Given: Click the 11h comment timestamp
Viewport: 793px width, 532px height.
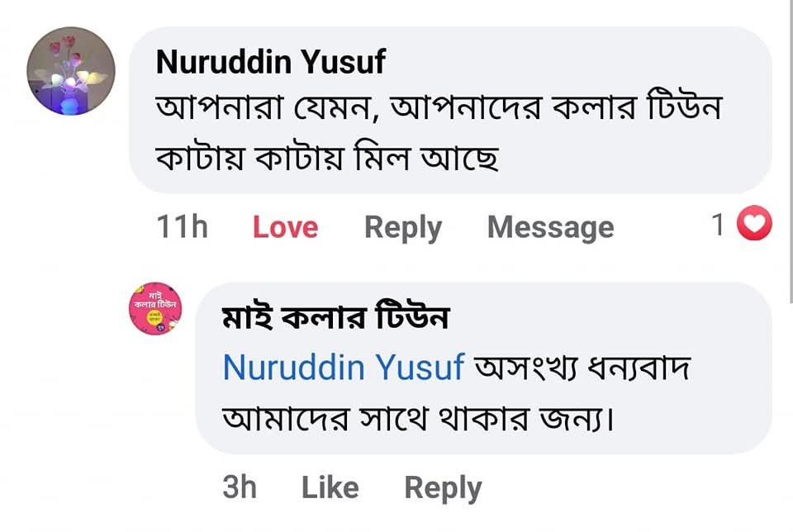Looking at the screenshot, I should tap(182, 227).
